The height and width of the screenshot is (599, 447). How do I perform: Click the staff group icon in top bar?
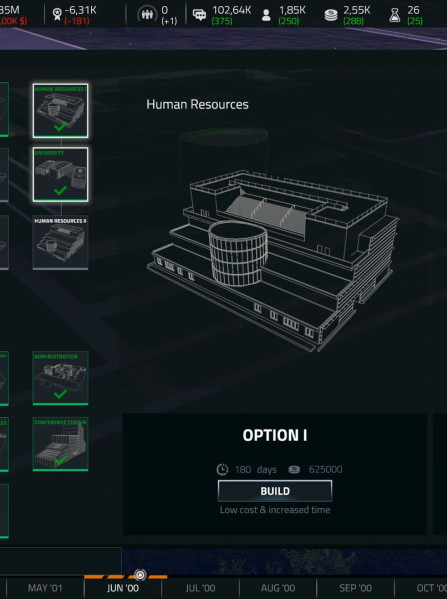coord(147,15)
